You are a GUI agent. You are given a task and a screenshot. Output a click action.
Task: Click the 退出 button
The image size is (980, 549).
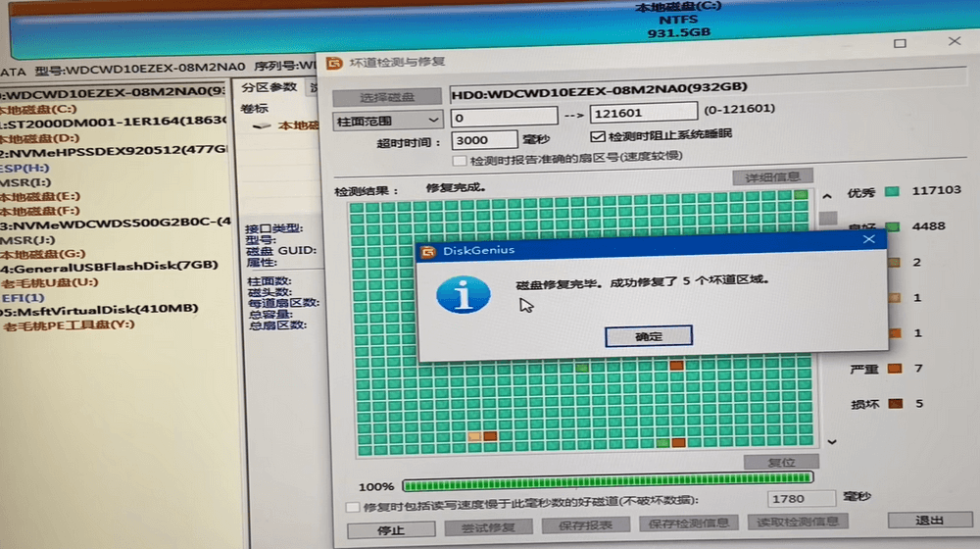[x=928, y=521]
